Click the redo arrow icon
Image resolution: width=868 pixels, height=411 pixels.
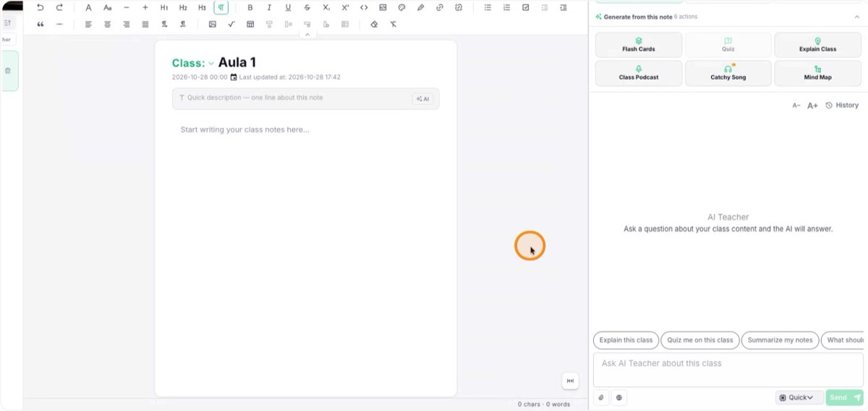(59, 7)
